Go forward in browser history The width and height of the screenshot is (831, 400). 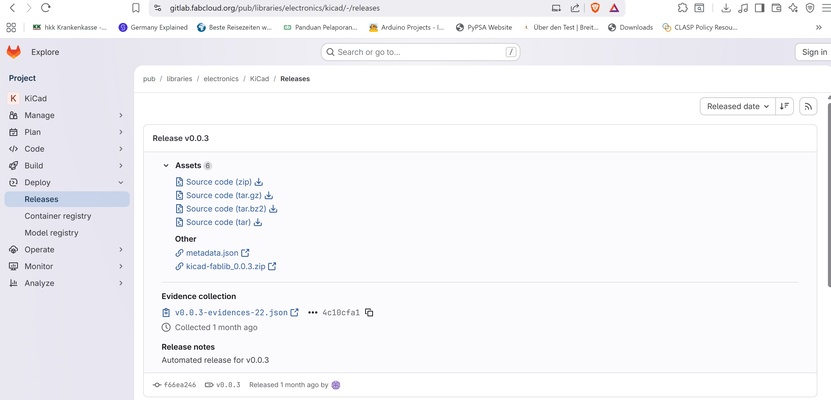pyautogui.click(x=29, y=8)
